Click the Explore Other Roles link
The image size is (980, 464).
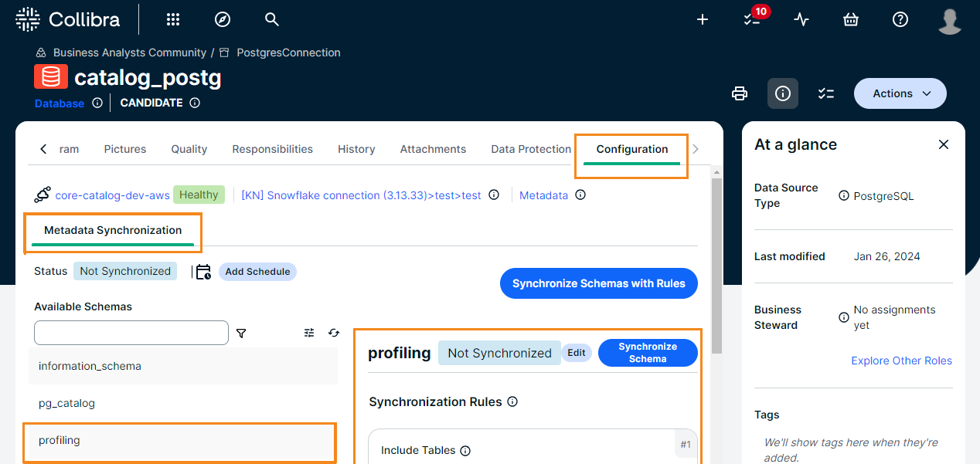(901, 361)
